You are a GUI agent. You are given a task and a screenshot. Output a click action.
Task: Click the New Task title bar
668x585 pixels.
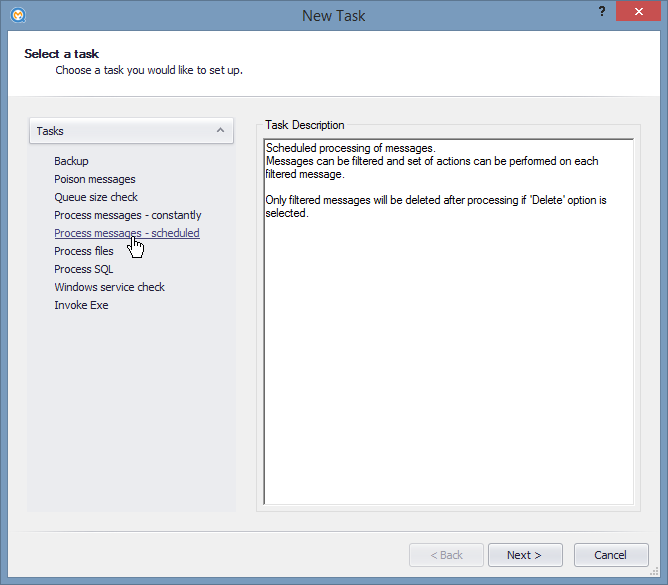point(334,15)
